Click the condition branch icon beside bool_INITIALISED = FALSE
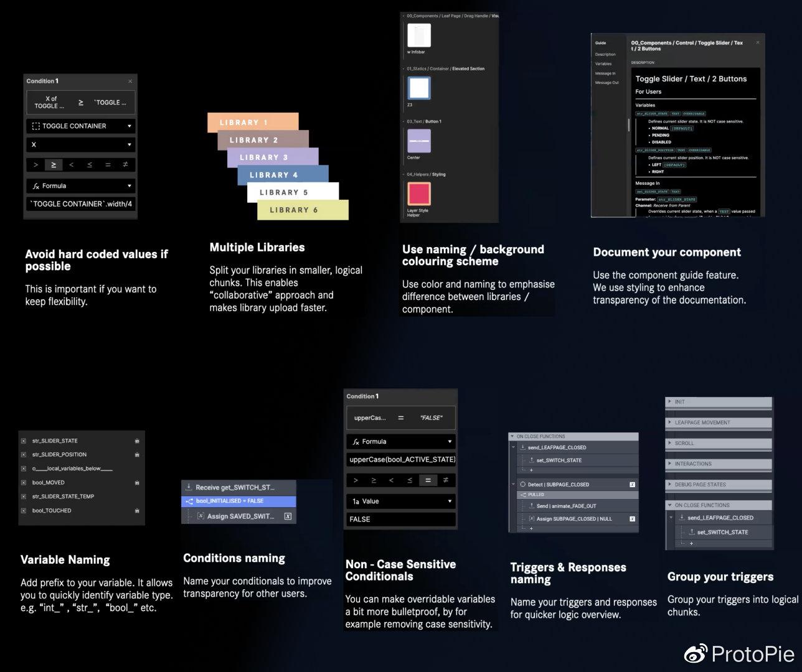Viewport: 802px width, 672px height. click(189, 501)
